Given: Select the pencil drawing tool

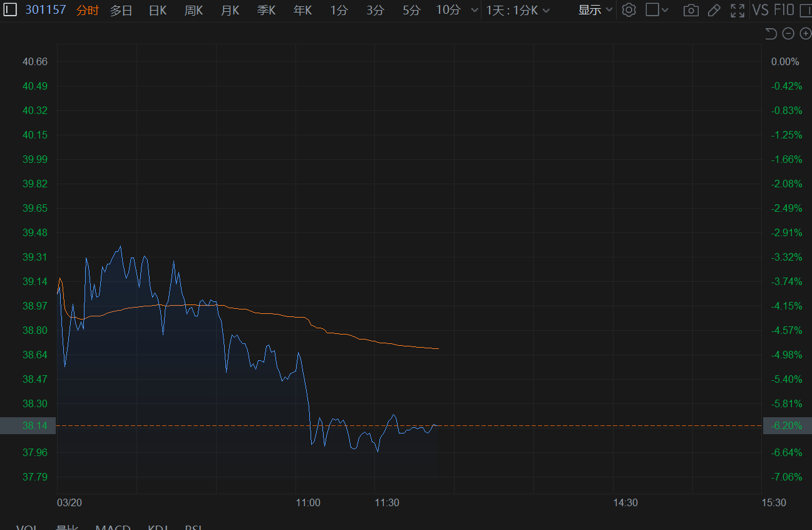Looking at the screenshot, I should tap(714, 10).
